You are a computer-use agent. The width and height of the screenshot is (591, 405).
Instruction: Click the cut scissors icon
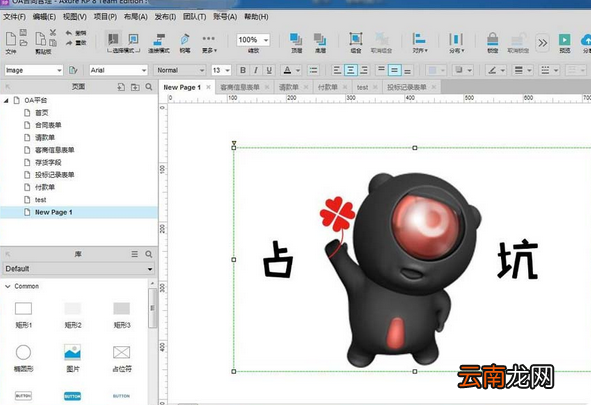pyautogui.click(x=53, y=33)
